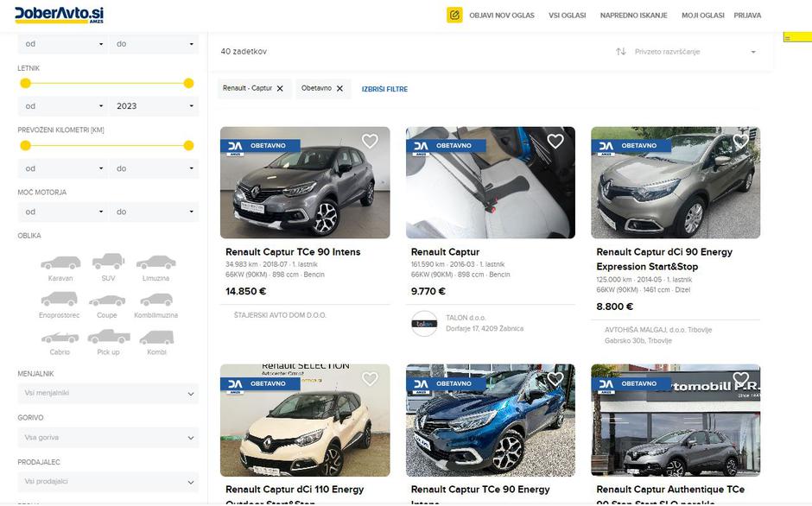Viewport: 812px width, 506px height.
Task: Open the PRIJAVA login link
Action: click(x=747, y=15)
